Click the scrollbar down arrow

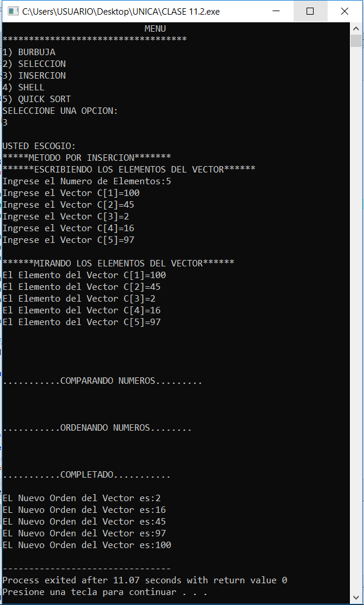(x=356, y=597)
